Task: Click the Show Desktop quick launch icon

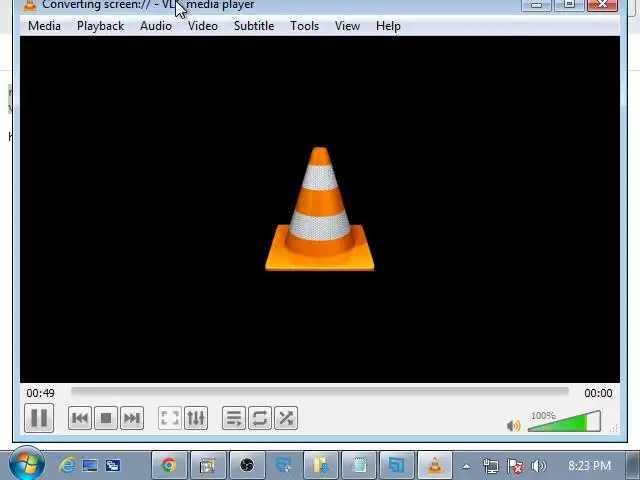Action: pos(90,465)
